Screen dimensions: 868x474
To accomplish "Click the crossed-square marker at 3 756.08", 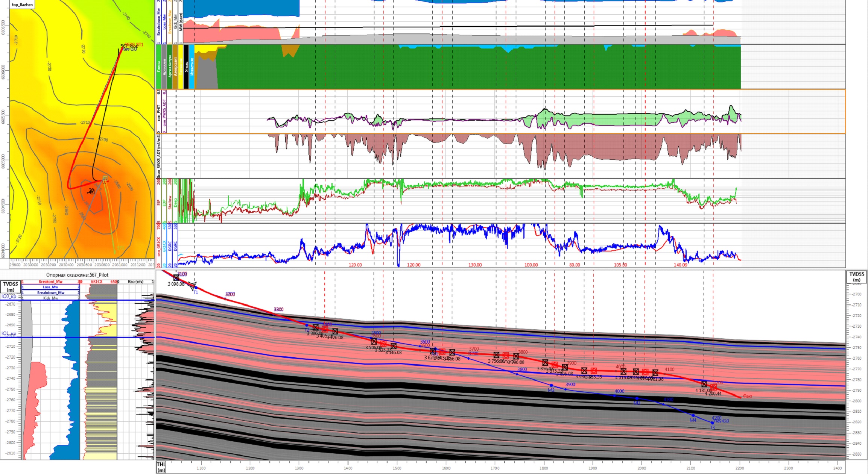I will coord(496,355).
